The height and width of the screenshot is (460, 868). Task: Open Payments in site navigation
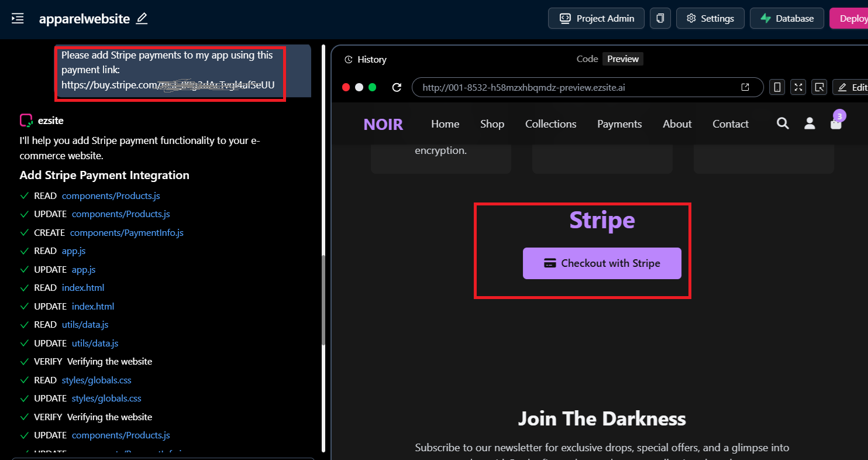tap(619, 124)
